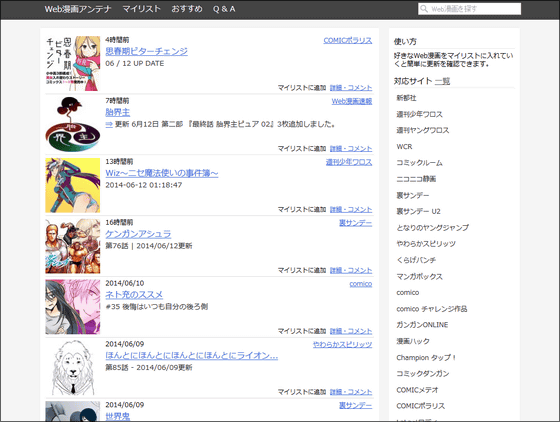Click the ケンガンアシュラ cover thumbnail

pos(73,246)
